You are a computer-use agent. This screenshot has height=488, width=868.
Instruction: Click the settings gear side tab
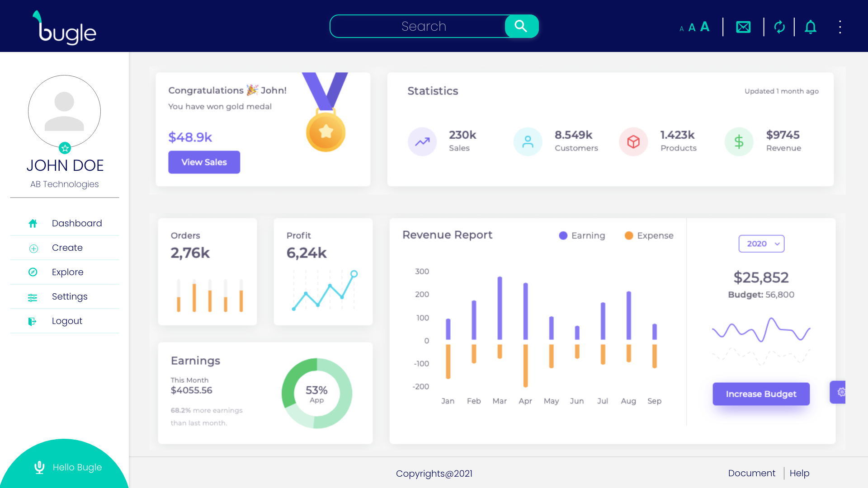pyautogui.click(x=840, y=392)
